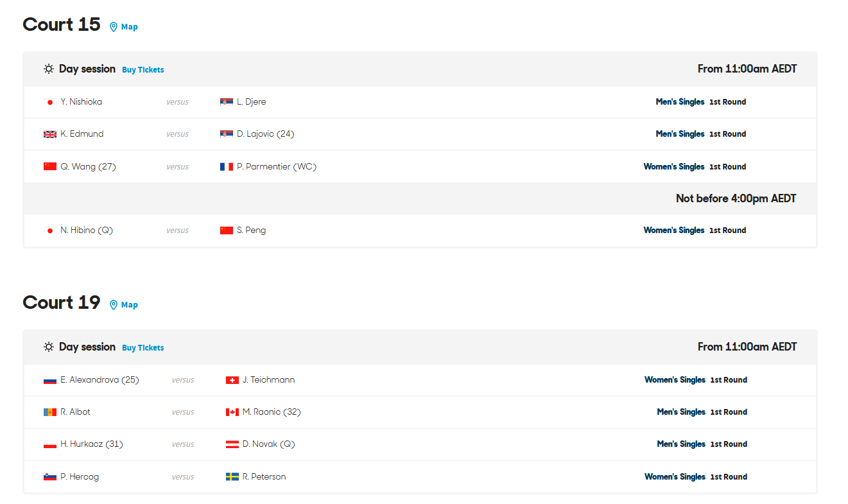Image resolution: width=848 pixels, height=504 pixels.
Task: Click the China flag beside Q. Wang
Action: (x=50, y=167)
